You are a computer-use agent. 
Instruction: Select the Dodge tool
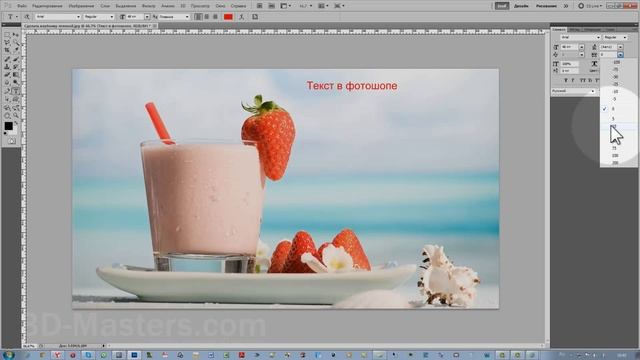[16, 82]
